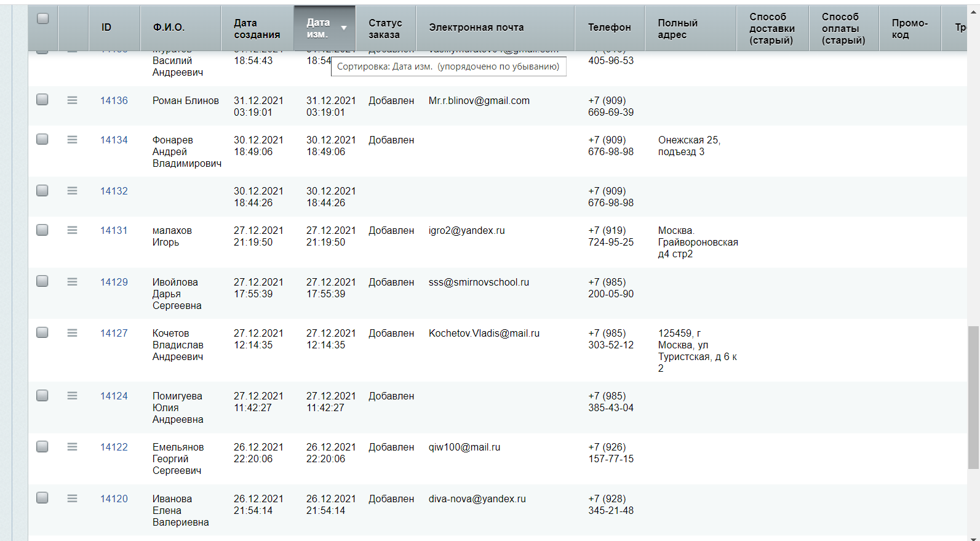Open row menu for order 14136
This screenshot has width=980, height=541.
pyautogui.click(x=72, y=100)
